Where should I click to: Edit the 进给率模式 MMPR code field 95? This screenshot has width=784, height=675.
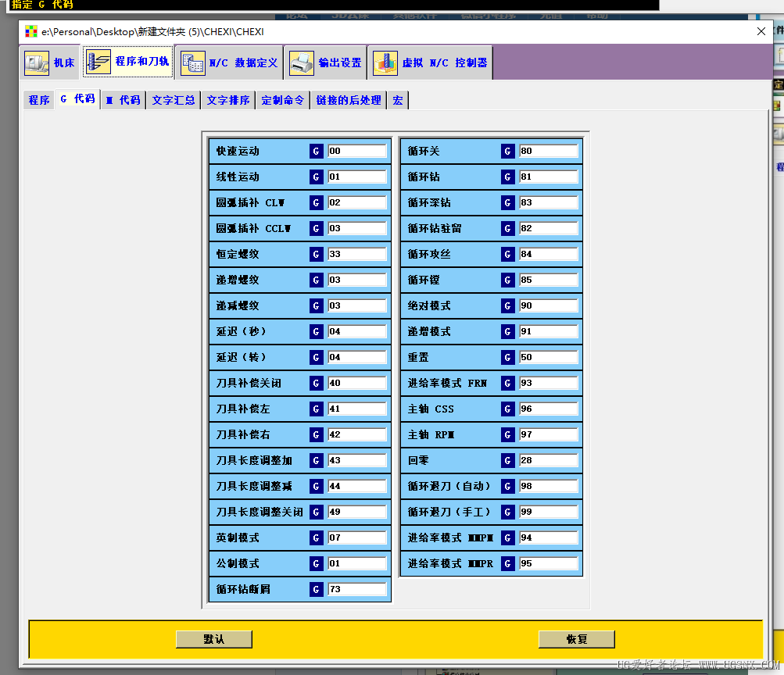click(x=549, y=563)
